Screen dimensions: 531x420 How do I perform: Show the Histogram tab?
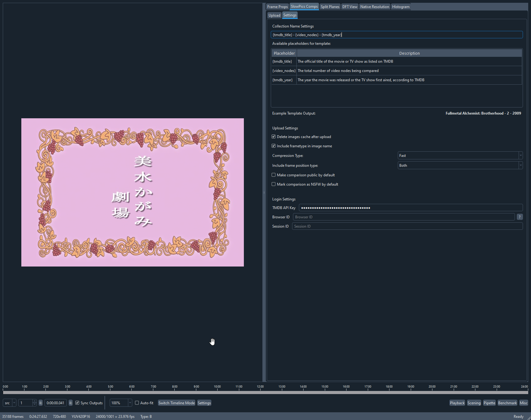[401, 6]
